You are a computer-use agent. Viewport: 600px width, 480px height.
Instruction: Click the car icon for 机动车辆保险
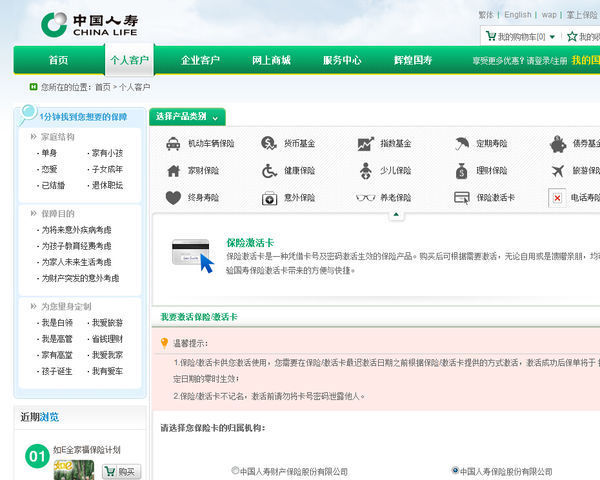[173, 144]
